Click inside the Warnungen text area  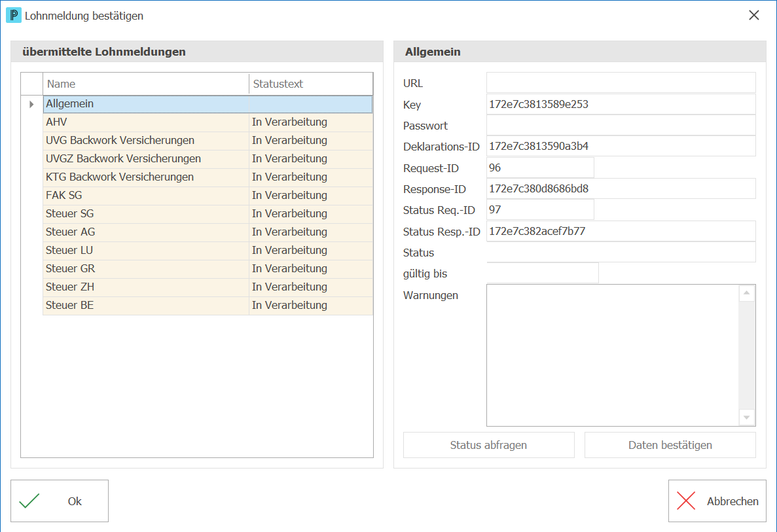[613, 355]
